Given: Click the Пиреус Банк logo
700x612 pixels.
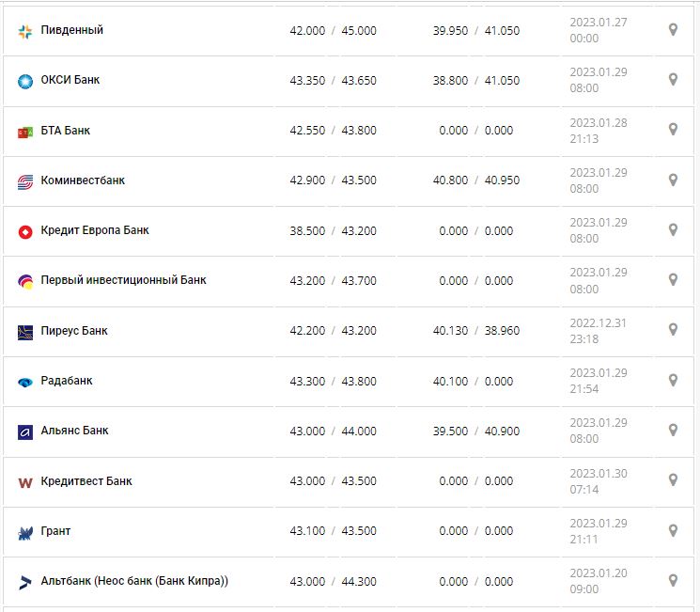Looking at the screenshot, I should click(x=25, y=331).
